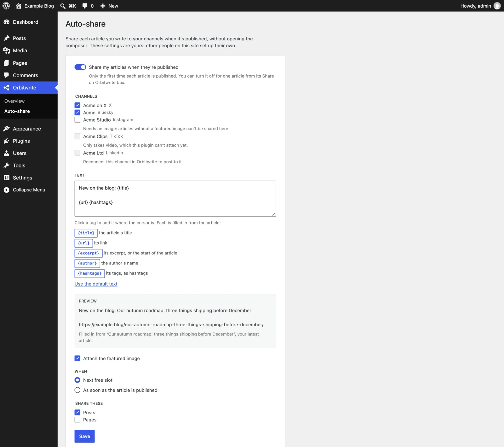Uncheck the Posts share type
Screen dimensions: 504x447
click(77, 412)
